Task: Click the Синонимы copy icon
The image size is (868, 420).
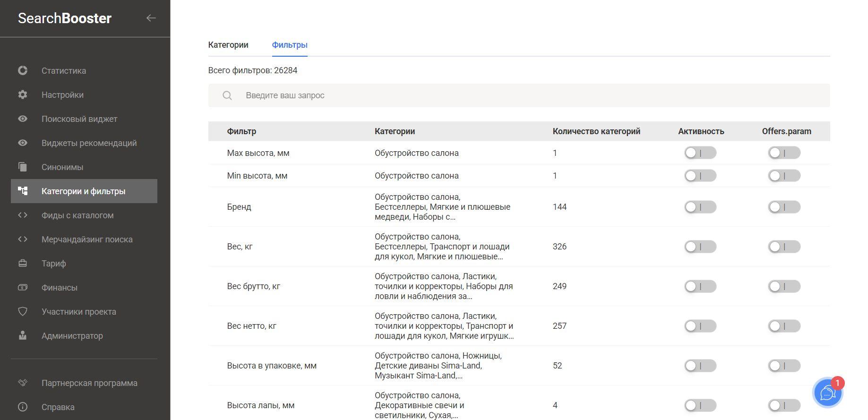Action: (x=23, y=167)
